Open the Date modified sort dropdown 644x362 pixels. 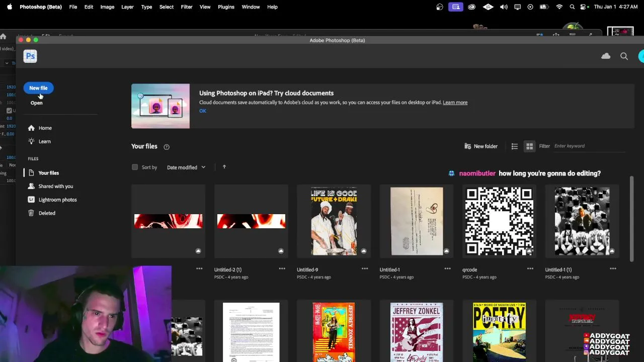click(186, 167)
